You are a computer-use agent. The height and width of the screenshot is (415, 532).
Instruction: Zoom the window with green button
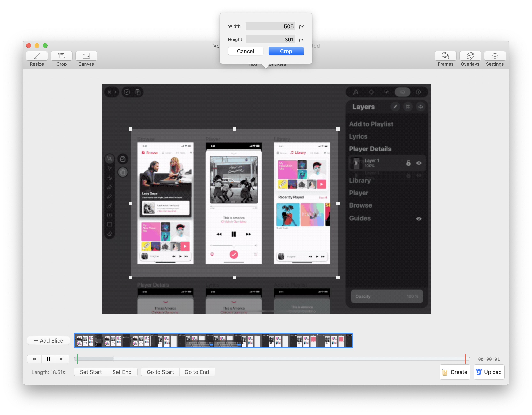[x=45, y=46]
